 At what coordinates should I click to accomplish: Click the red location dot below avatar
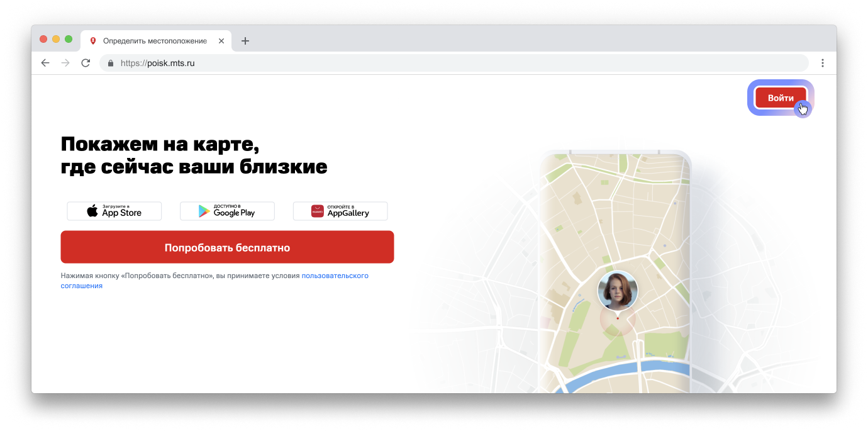(x=618, y=318)
